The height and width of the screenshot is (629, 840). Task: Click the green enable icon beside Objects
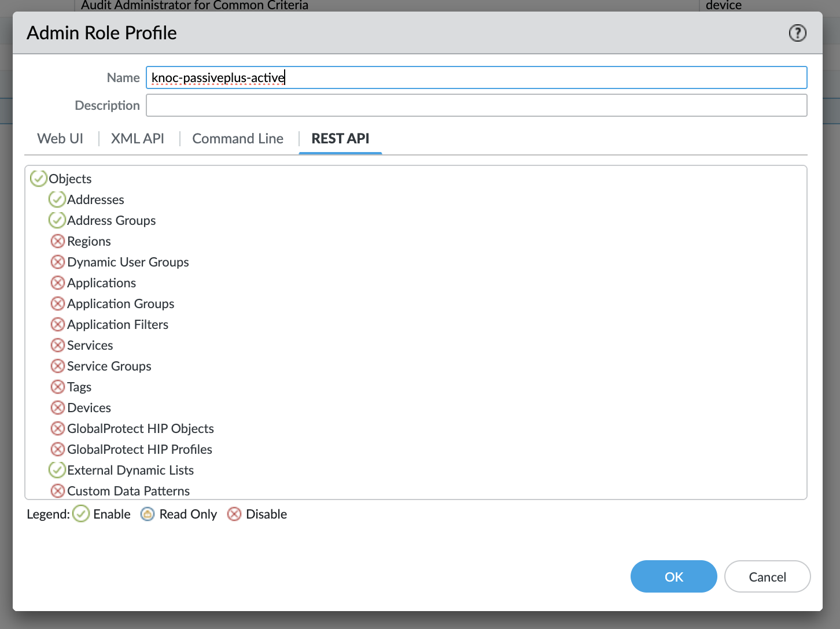(x=38, y=178)
